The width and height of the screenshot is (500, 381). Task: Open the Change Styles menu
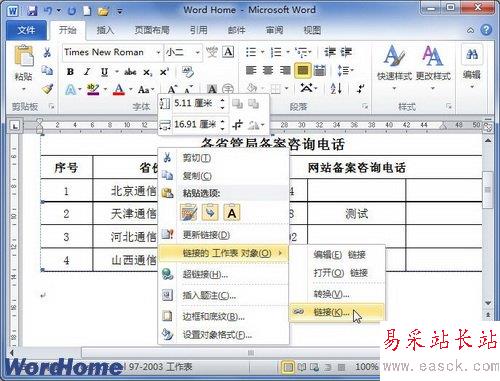(433, 68)
